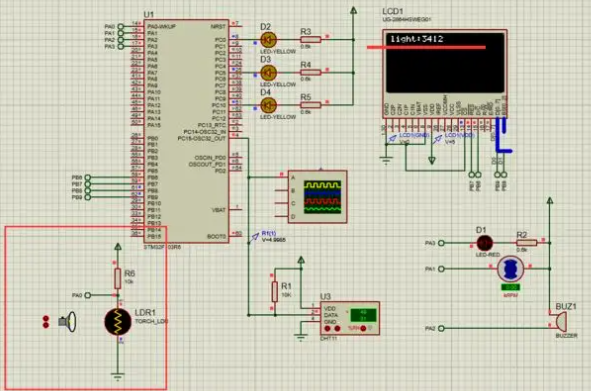Select the U1 STM32 microcontroller body
This screenshot has height=391, width=591.
point(186,131)
